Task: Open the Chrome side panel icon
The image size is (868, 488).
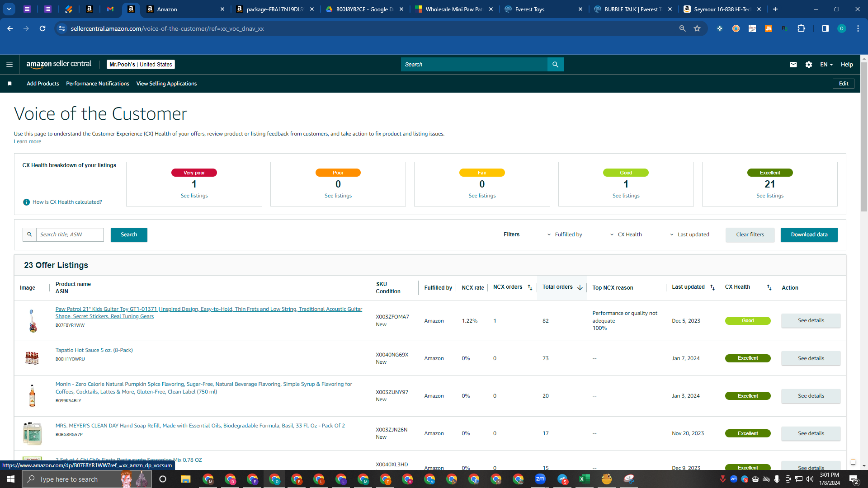Action: pyautogui.click(x=825, y=28)
